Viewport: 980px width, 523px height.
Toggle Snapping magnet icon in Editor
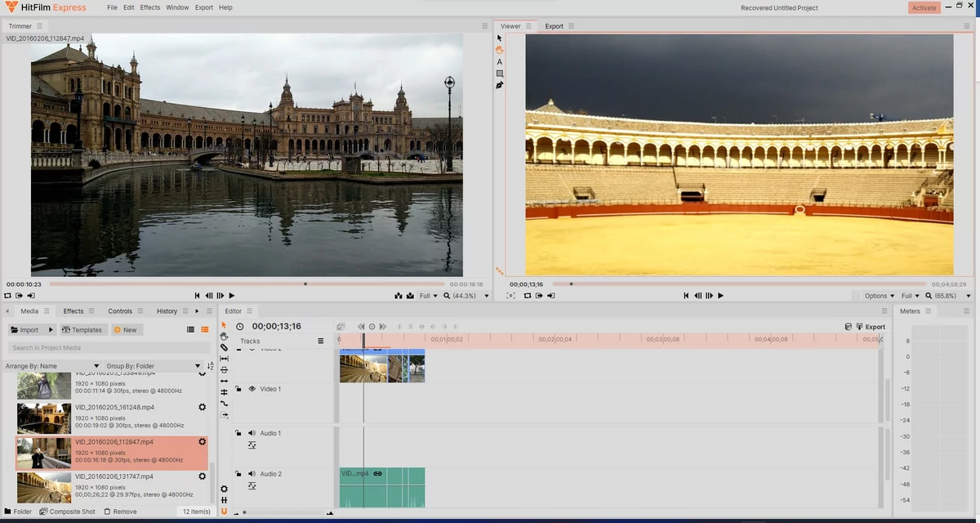(x=224, y=512)
